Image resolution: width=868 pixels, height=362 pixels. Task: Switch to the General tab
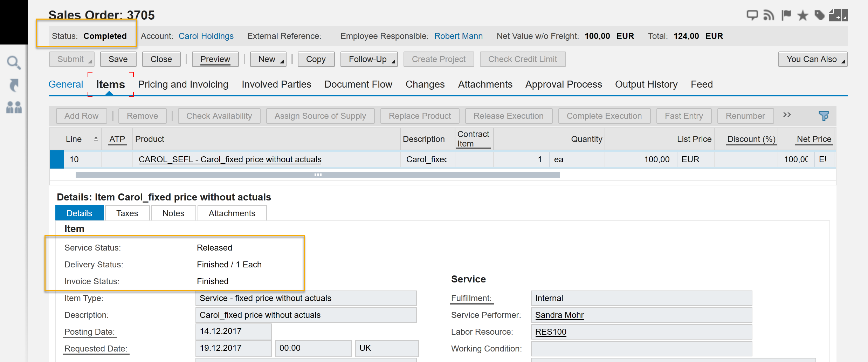coord(66,84)
